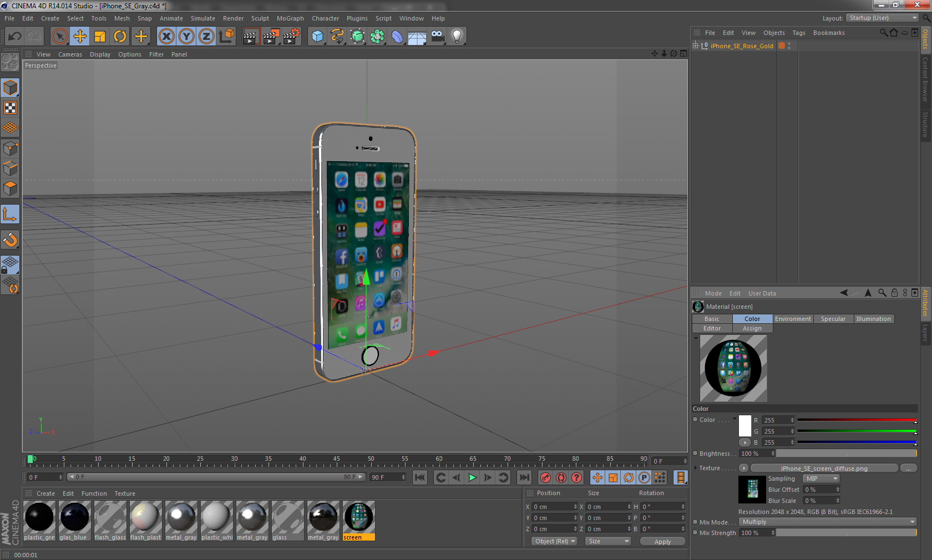
Task: Adjust the red R color slider
Action: coord(857,420)
